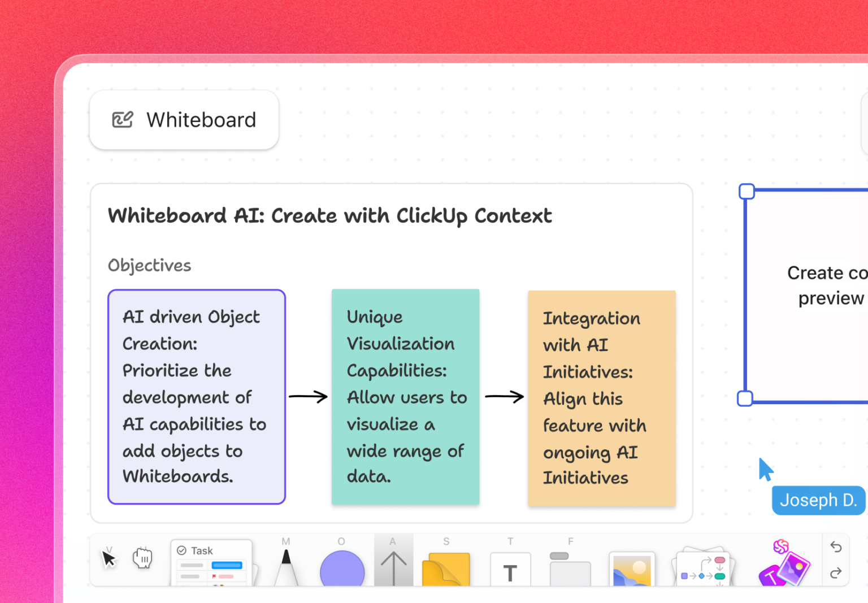The image size is (868, 603).
Task: Click the Redo arrow
Action: [x=836, y=574]
